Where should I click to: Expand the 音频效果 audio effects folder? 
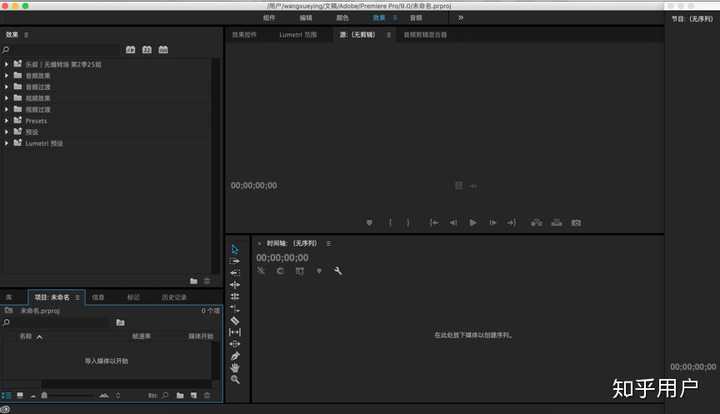click(6, 76)
